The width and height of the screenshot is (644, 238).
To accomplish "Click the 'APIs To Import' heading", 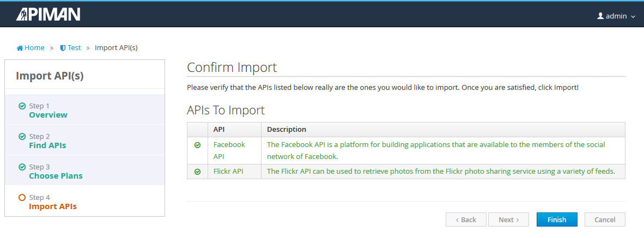I will click(x=226, y=111).
